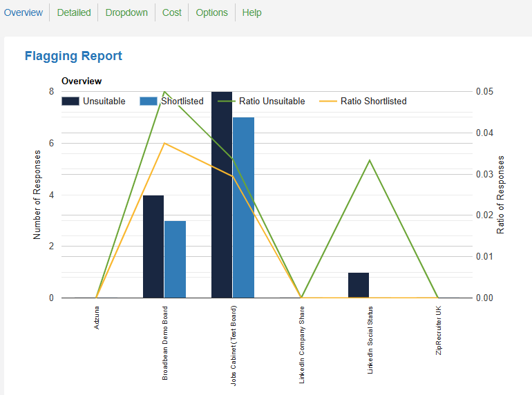532x395 pixels.
Task: Select Broadbean Demo Board Unsuitable bar
Action: (153, 247)
